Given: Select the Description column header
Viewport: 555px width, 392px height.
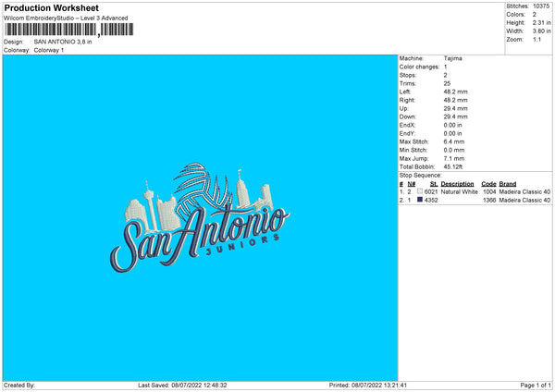Looking at the screenshot, I should coord(457,183).
